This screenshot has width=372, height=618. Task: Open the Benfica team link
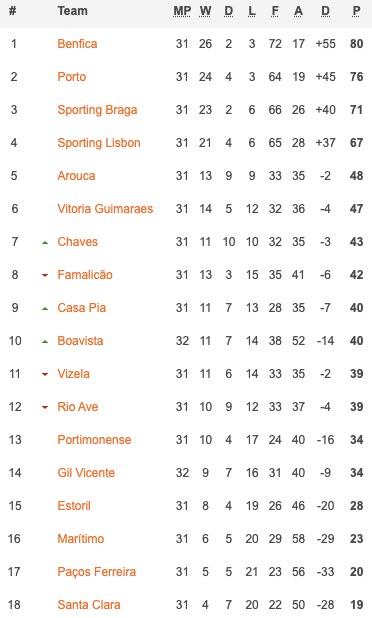[x=77, y=44]
